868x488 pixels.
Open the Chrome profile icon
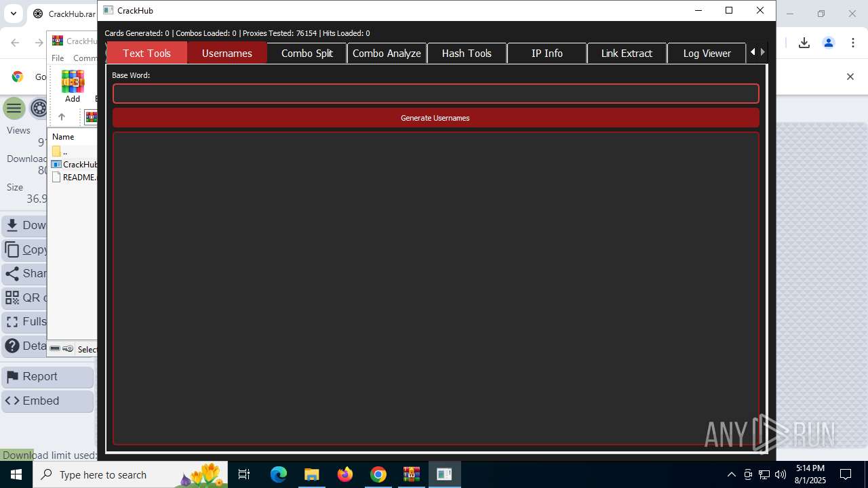pos(829,43)
